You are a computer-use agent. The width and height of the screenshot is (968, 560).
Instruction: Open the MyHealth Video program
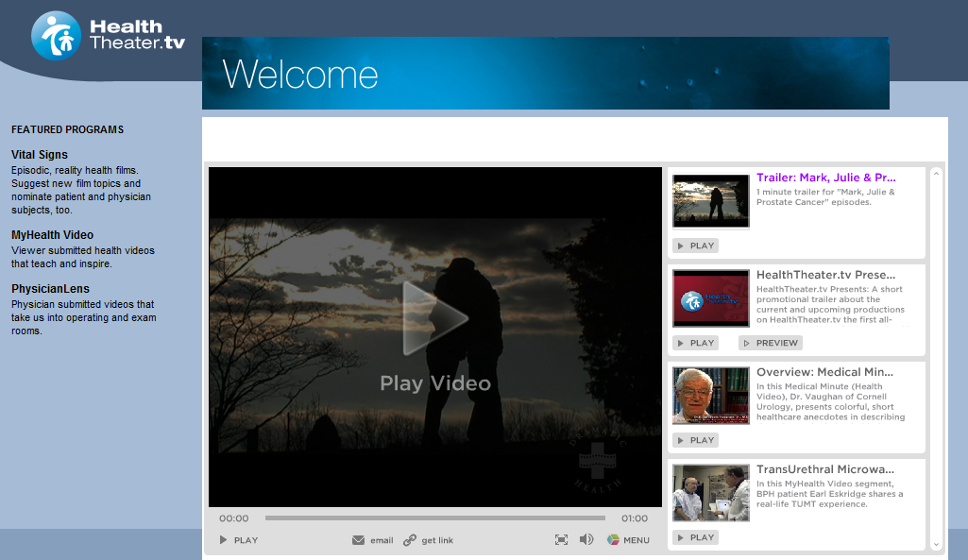pyautogui.click(x=53, y=235)
